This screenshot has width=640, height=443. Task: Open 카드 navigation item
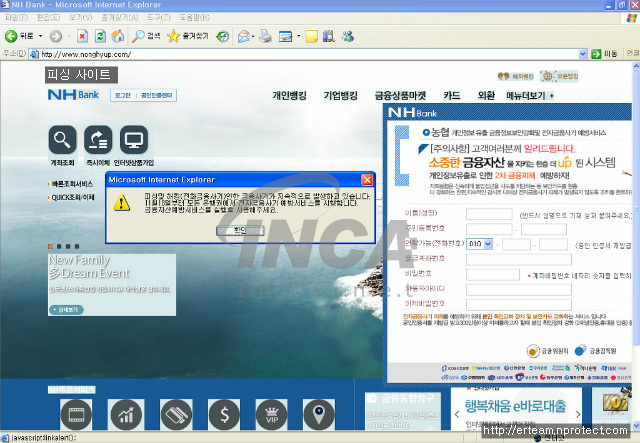coord(452,96)
